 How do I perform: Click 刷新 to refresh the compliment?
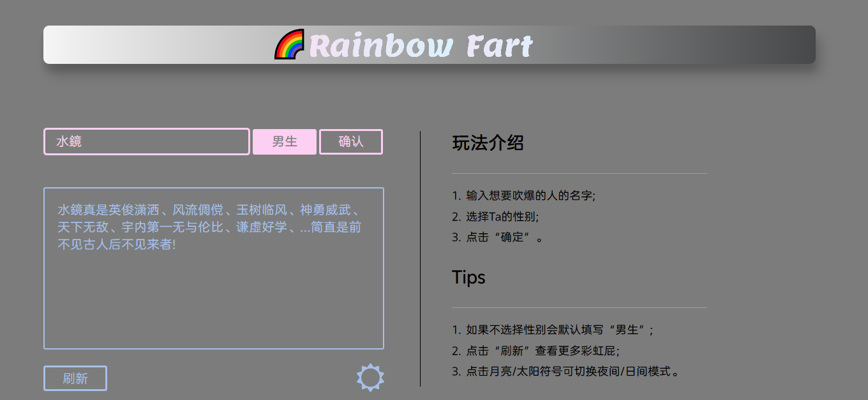pos(75,378)
